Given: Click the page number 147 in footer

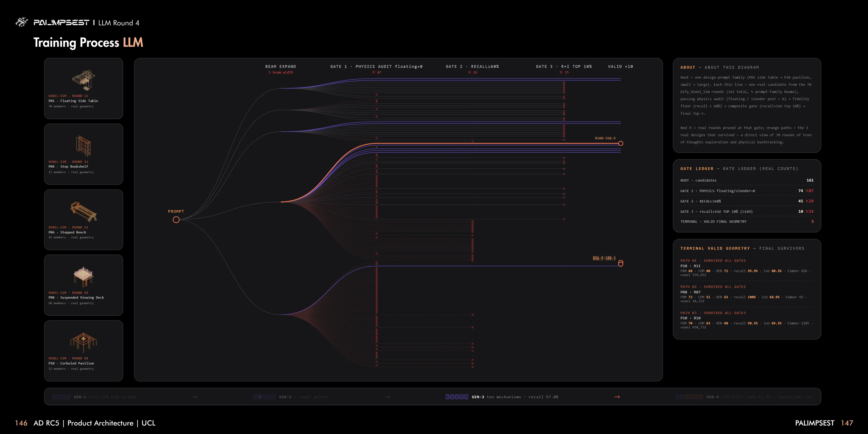Looking at the screenshot, I should (847, 423).
